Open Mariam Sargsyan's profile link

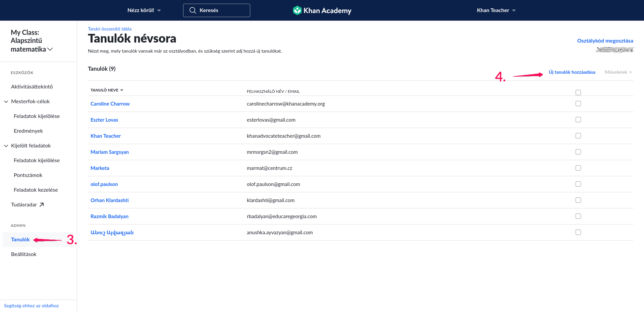110,152
